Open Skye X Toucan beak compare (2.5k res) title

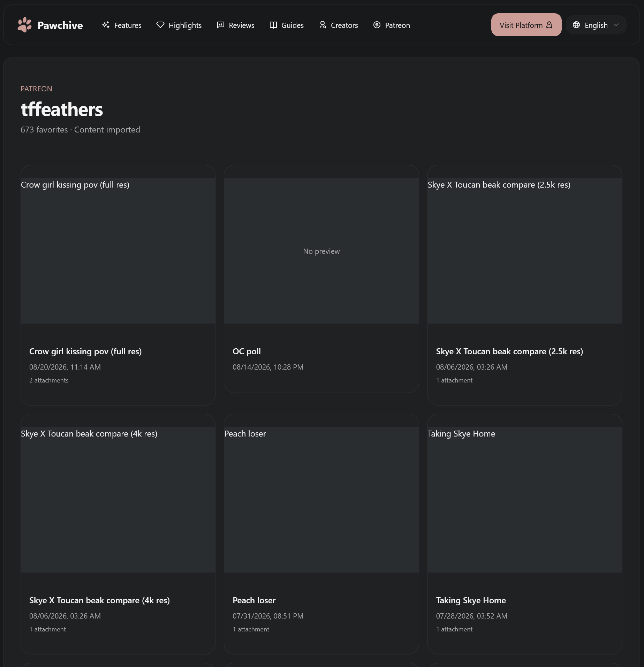(x=509, y=351)
